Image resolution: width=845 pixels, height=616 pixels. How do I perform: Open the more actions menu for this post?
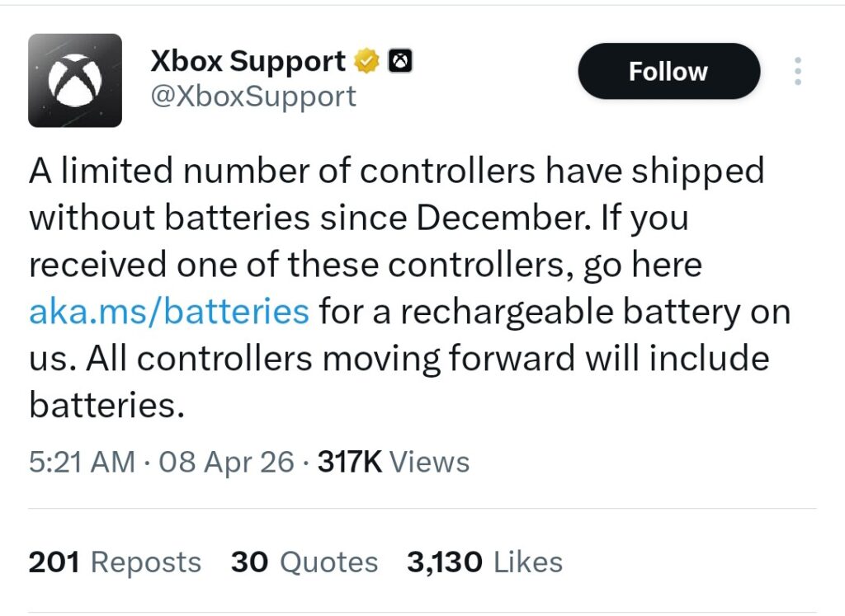798,72
